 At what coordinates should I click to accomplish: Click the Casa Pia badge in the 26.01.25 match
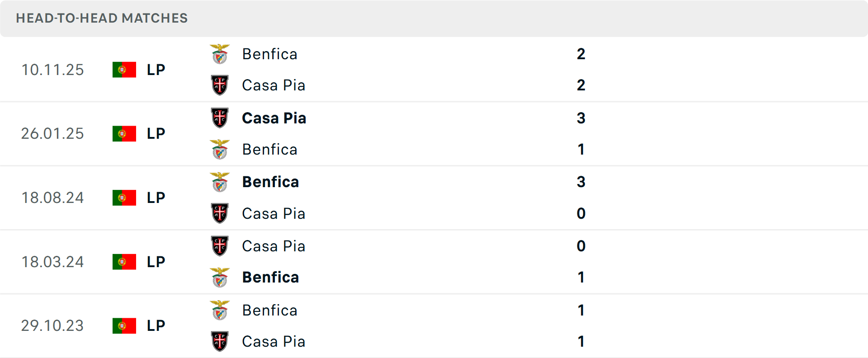[x=220, y=118]
